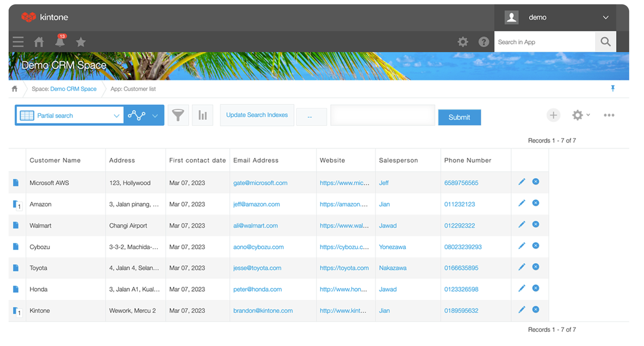644x346 pixels.
Task: Sort by Phone Number column header
Action: (467, 160)
